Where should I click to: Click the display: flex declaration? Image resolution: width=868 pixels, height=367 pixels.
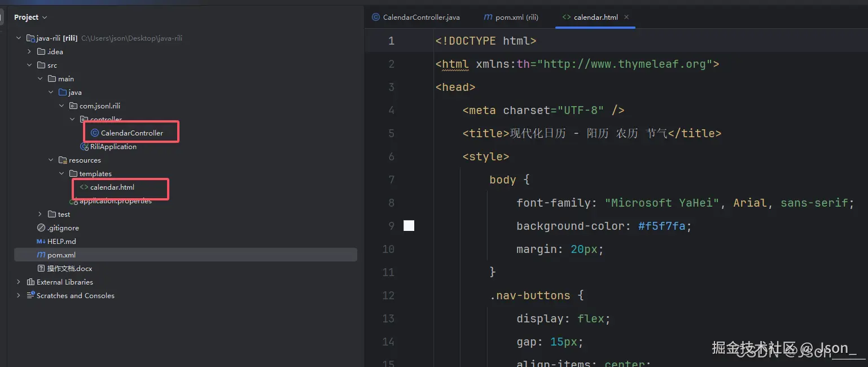tap(563, 318)
